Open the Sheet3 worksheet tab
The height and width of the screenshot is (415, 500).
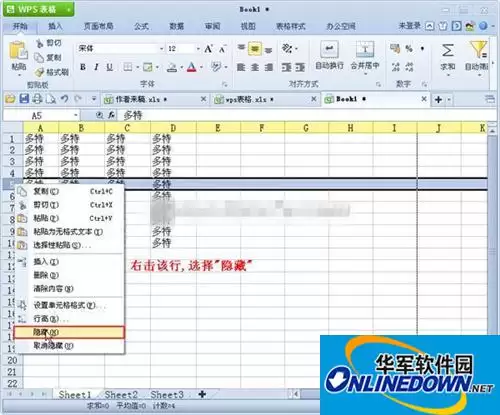[x=167, y=395]
